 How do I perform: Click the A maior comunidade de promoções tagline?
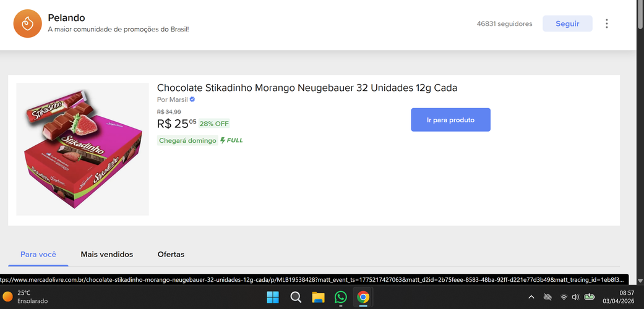point(118,30)
